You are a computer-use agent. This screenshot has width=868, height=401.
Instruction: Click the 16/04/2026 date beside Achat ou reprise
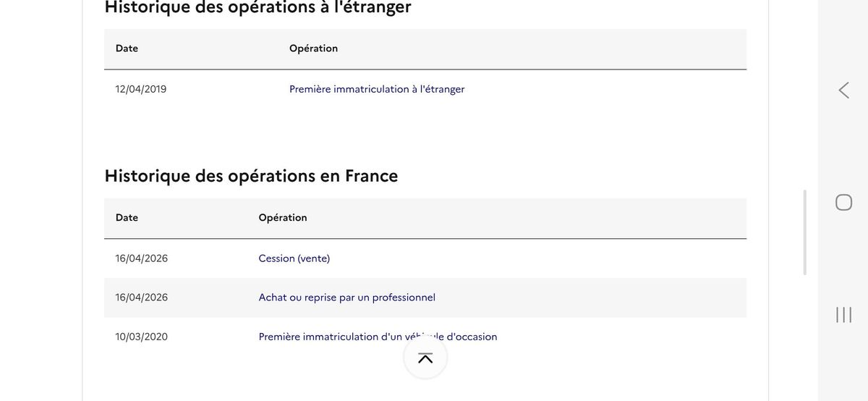click(x=142, y=297)
